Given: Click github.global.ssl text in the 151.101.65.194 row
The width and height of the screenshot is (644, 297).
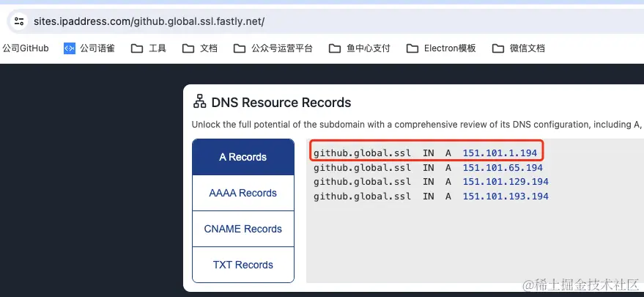Looking at the screenshot, I should coord(362,168).
